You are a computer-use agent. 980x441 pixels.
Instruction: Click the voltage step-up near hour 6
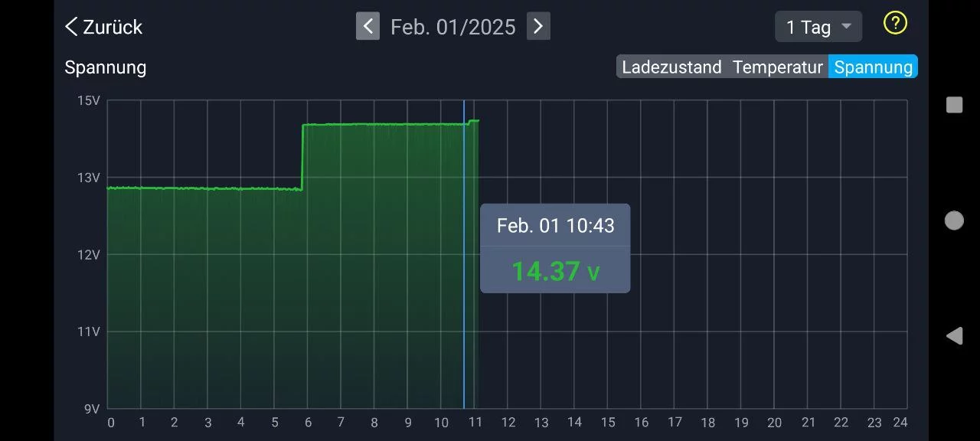coord(302,157)
